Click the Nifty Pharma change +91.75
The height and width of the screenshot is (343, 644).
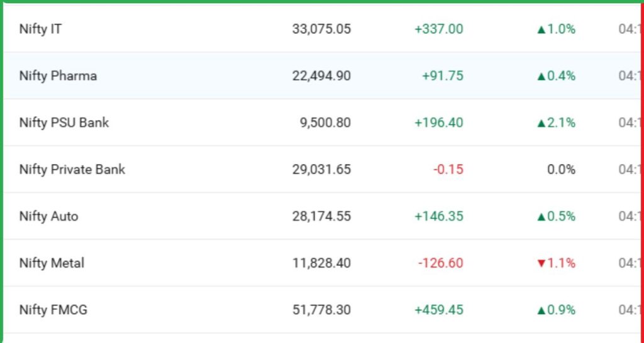point(442,76)
